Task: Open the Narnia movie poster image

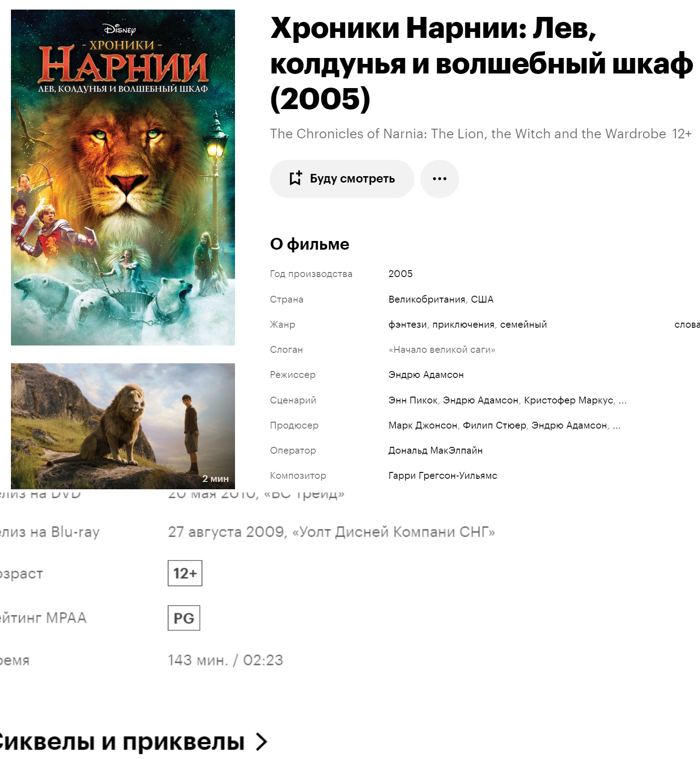Action: (123, 178)
